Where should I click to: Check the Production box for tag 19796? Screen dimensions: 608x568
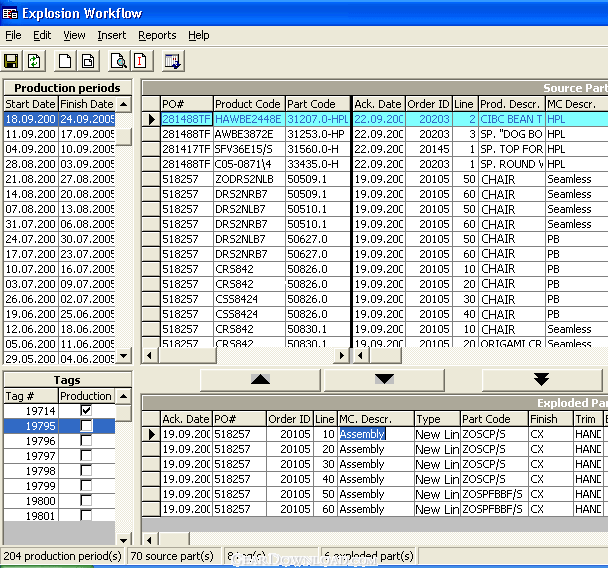86,440
